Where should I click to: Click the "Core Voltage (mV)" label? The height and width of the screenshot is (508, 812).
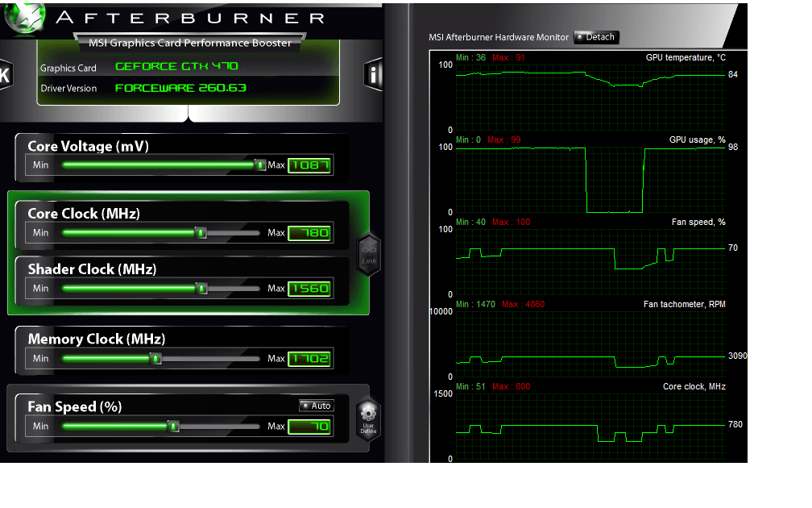pyautogui.click(x=88, y=147)
